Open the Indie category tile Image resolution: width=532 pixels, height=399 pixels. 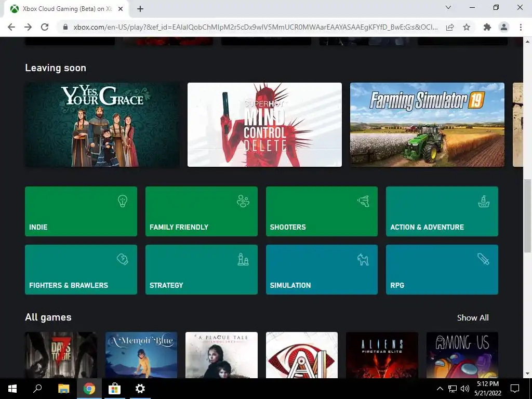81,211
